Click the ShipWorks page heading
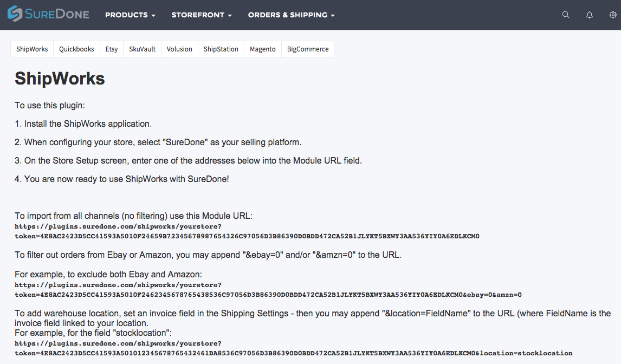Viewport: 621px width, 364px height. pyautogui.click(x=60, y=79)
